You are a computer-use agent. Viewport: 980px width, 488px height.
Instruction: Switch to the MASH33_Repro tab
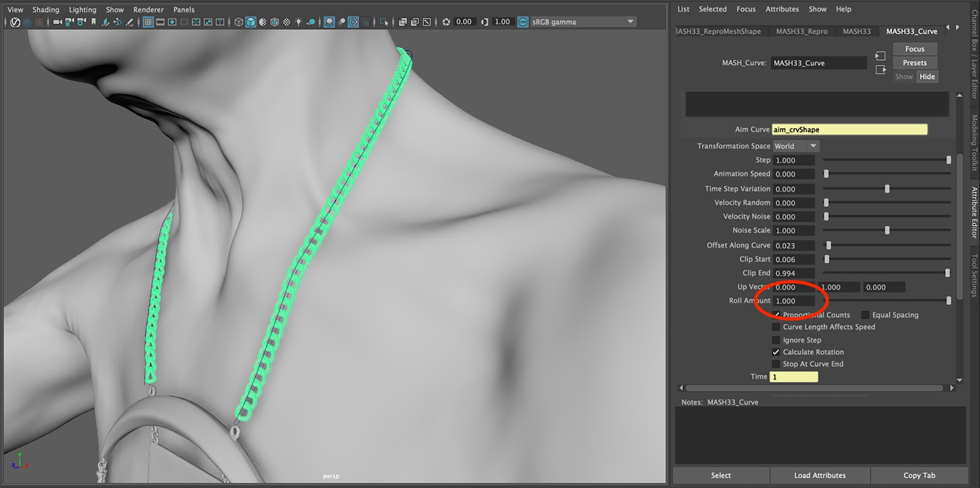[x=801, y=31]
